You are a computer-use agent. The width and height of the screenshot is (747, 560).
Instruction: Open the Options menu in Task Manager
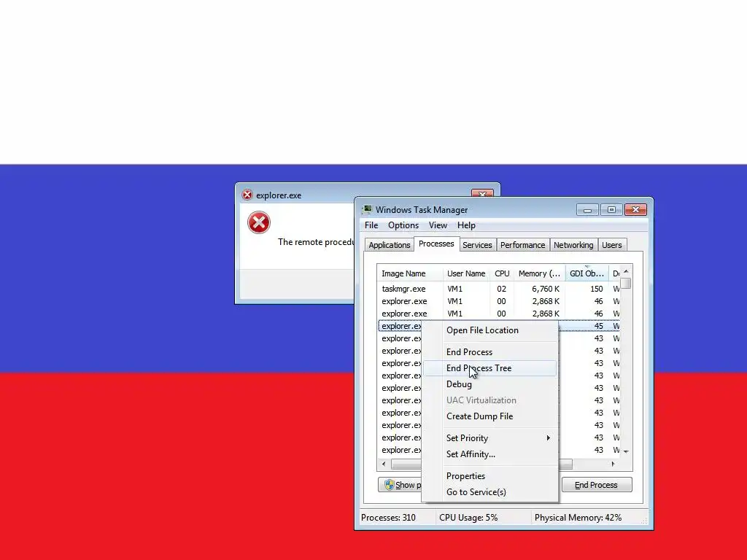click(403, 225)
